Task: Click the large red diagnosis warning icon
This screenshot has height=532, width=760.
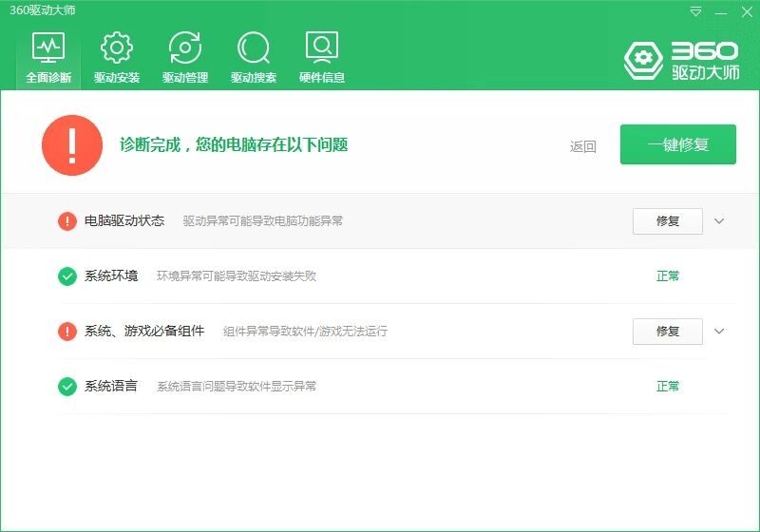Action: point(72,145)
